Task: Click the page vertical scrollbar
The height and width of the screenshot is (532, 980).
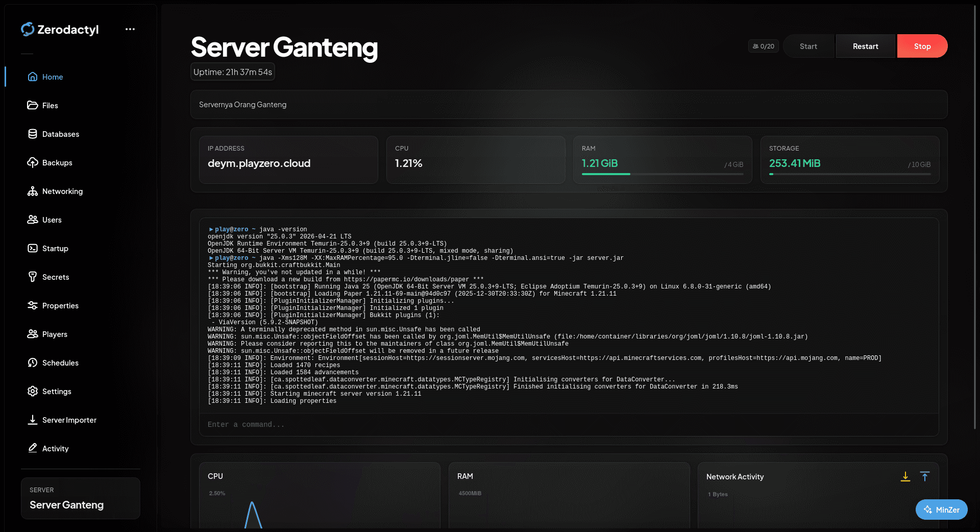Action: (975, 217)
